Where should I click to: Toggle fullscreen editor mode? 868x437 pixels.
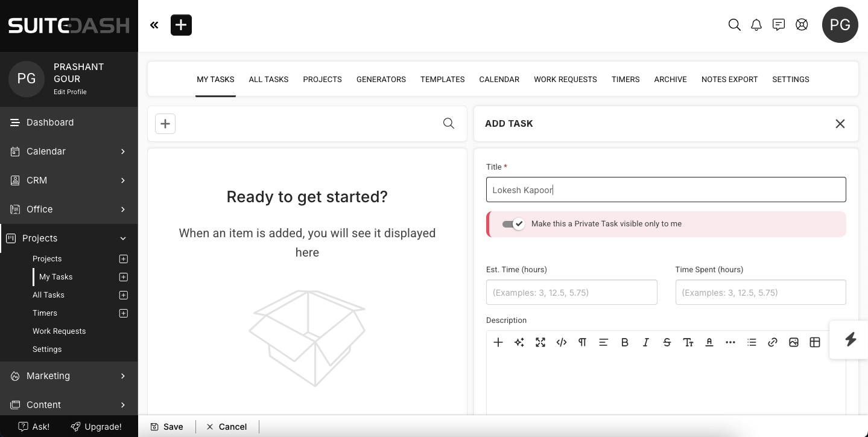click(x=540, y=342)
